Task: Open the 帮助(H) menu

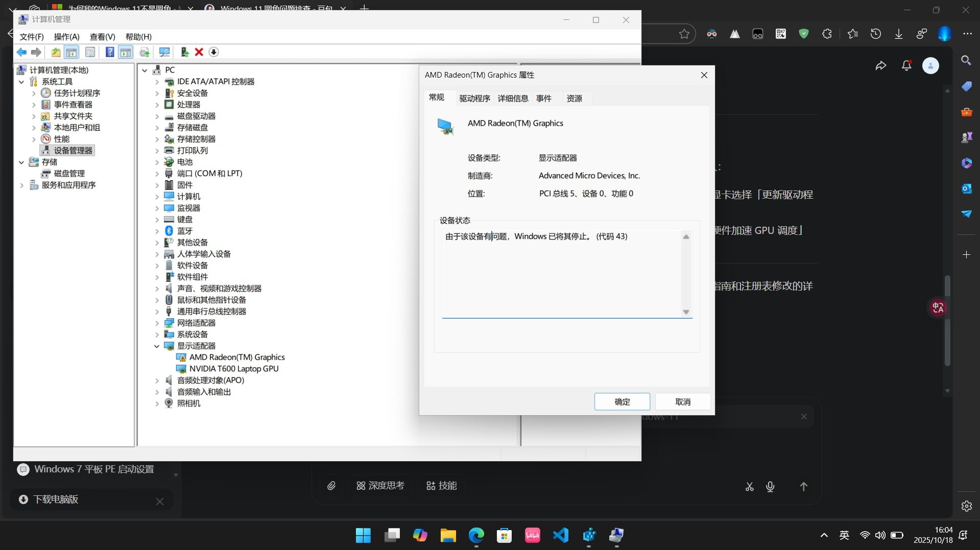Action: 139,37
